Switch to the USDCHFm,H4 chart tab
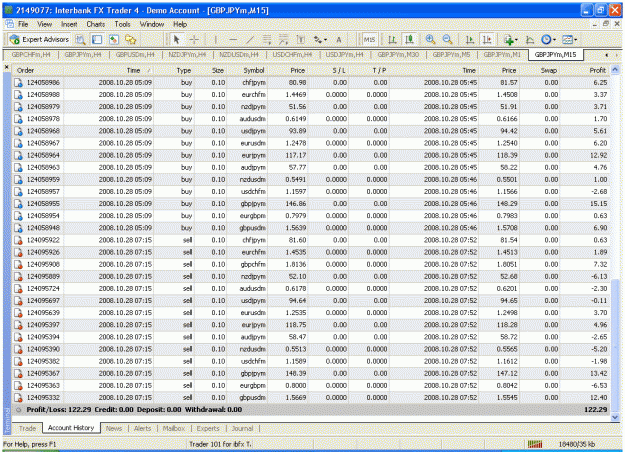The height and width of the screenshot is (452, 625). 293,55
